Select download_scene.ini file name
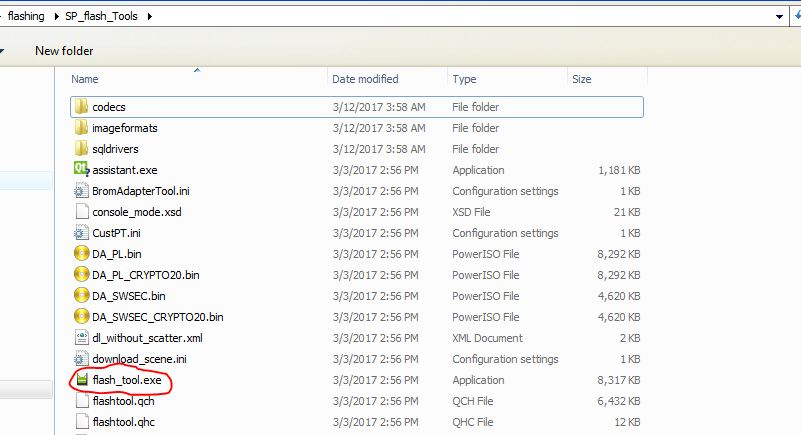 click(139, 359)
